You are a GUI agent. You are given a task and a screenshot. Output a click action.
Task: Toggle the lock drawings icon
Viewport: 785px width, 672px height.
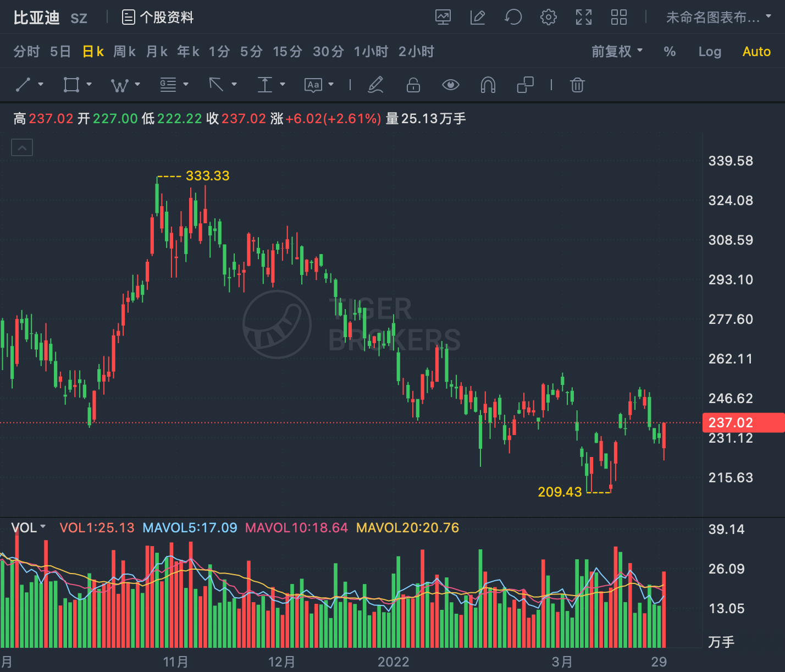413,85
